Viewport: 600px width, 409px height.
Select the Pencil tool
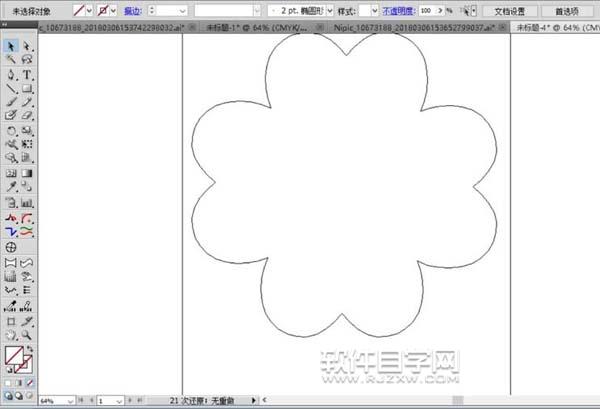click(x=27, y=102)
